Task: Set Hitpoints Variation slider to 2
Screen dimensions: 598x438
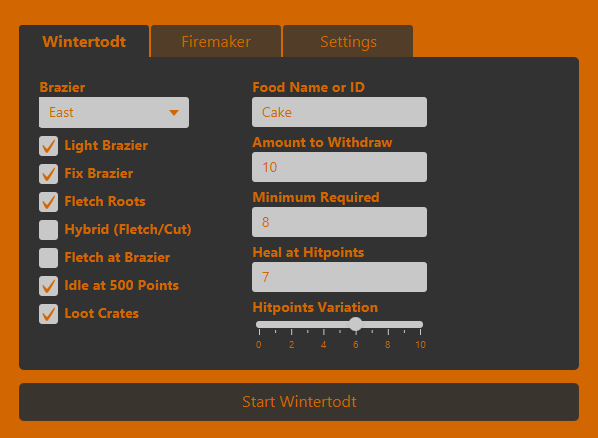Action: coord(291,325)
